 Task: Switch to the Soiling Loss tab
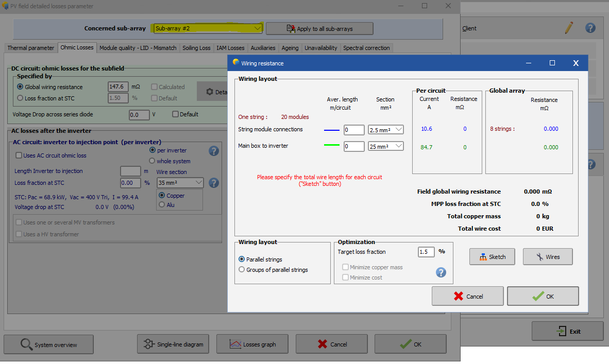point(196,48)
